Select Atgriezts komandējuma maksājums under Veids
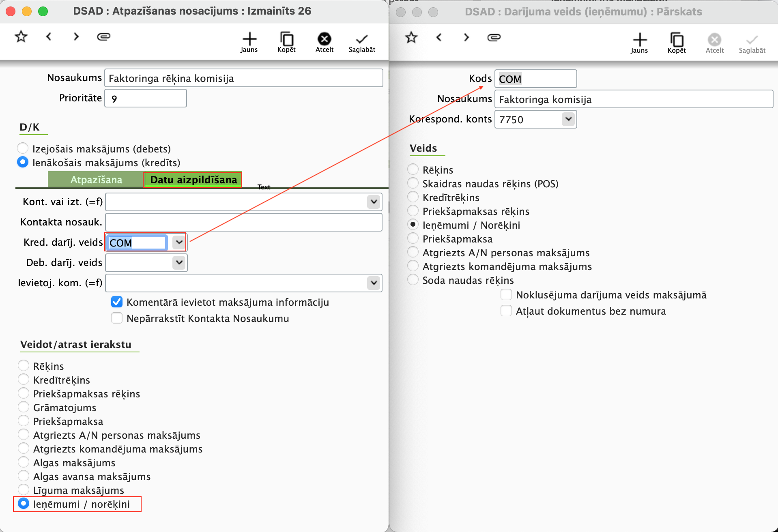778x532 pixels. [413, 266]
